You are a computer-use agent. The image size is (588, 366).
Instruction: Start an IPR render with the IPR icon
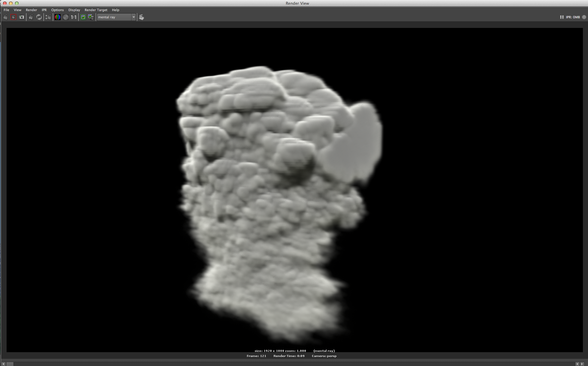tap(31, 17)
